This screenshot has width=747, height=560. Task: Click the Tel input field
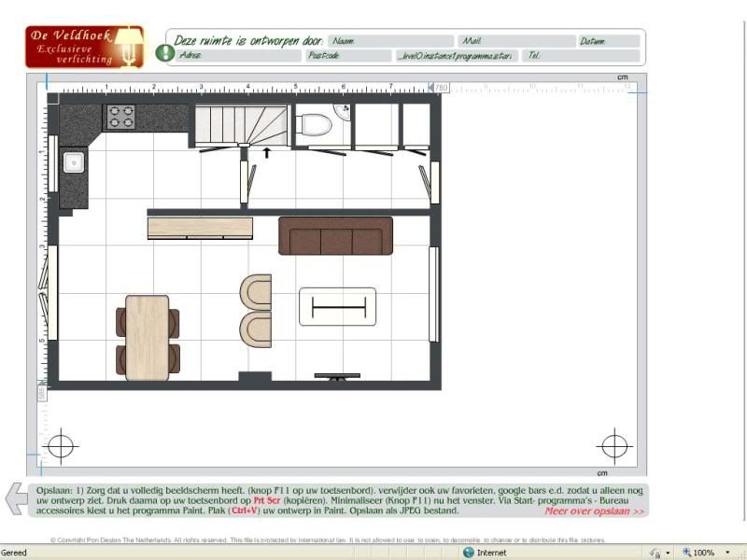[x=581, y=56]
